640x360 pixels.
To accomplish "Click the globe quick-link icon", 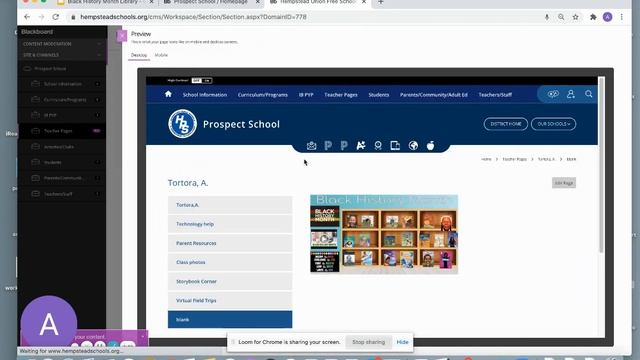I will click(x=413, y=146).
